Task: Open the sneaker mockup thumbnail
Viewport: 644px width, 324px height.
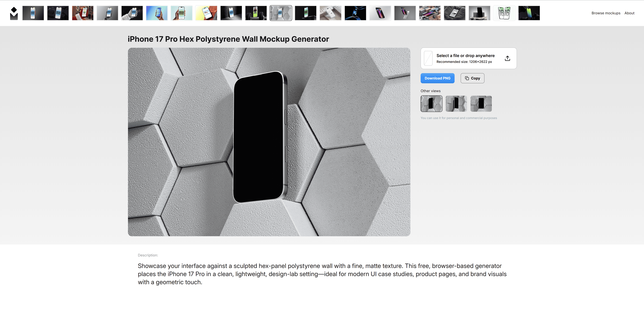Action: point(206,13)
